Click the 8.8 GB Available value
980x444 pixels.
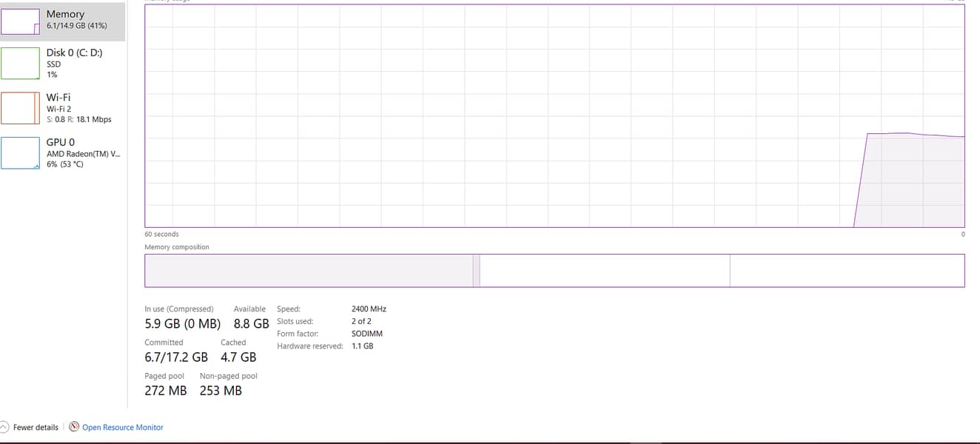point(251,323)
